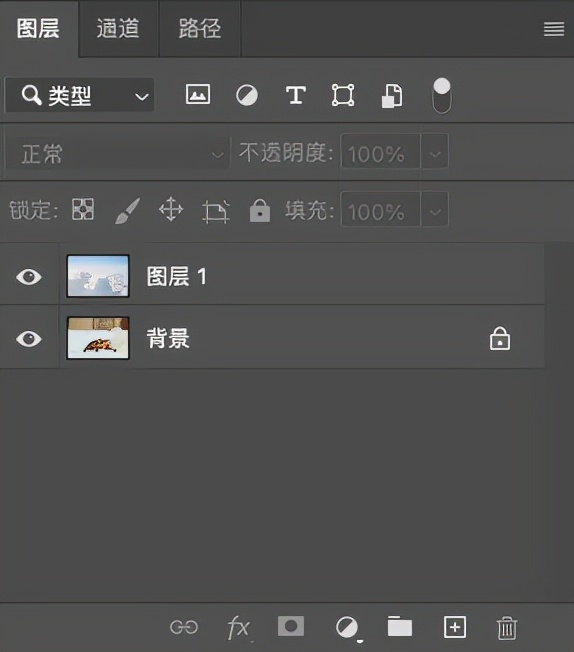
Task: Create new fill or adjustment layer
Action: tap(347, 628)
